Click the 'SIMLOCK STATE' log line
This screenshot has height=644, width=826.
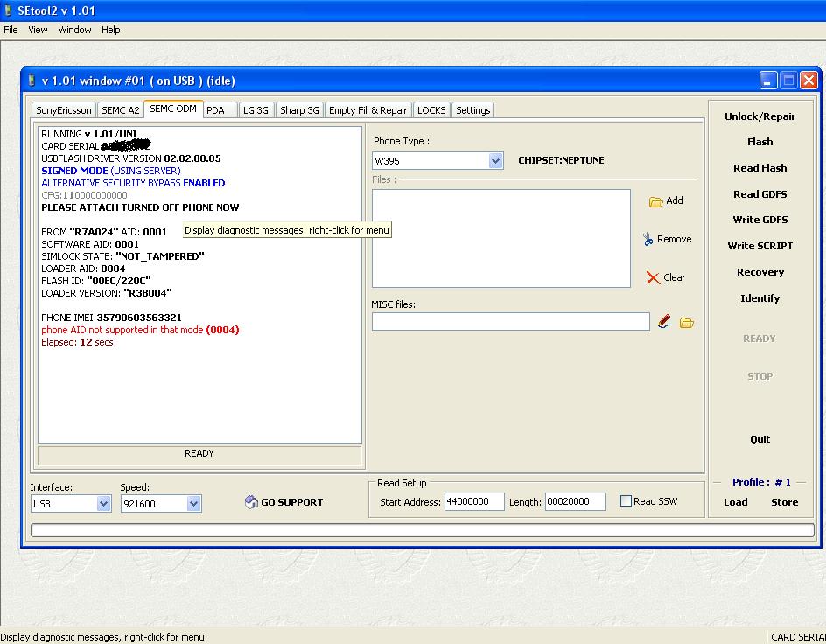122,256
